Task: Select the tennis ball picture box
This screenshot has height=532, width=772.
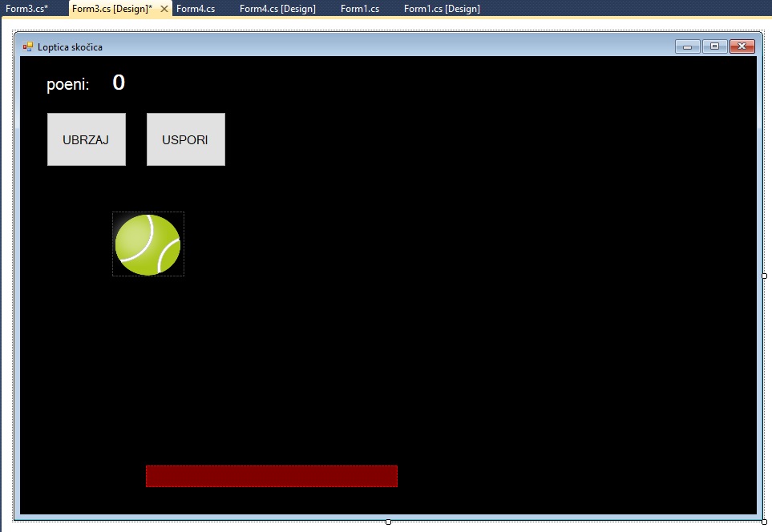Action: [x=148, y=244]
